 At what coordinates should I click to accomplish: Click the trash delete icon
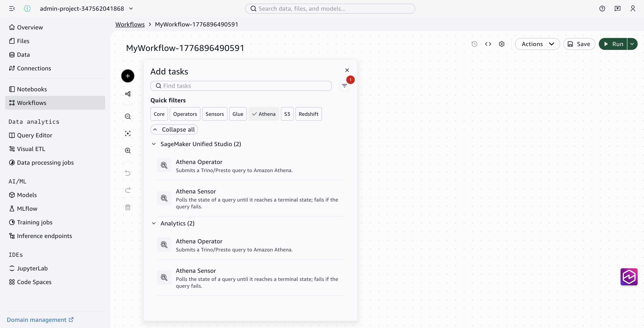[128, 207]
